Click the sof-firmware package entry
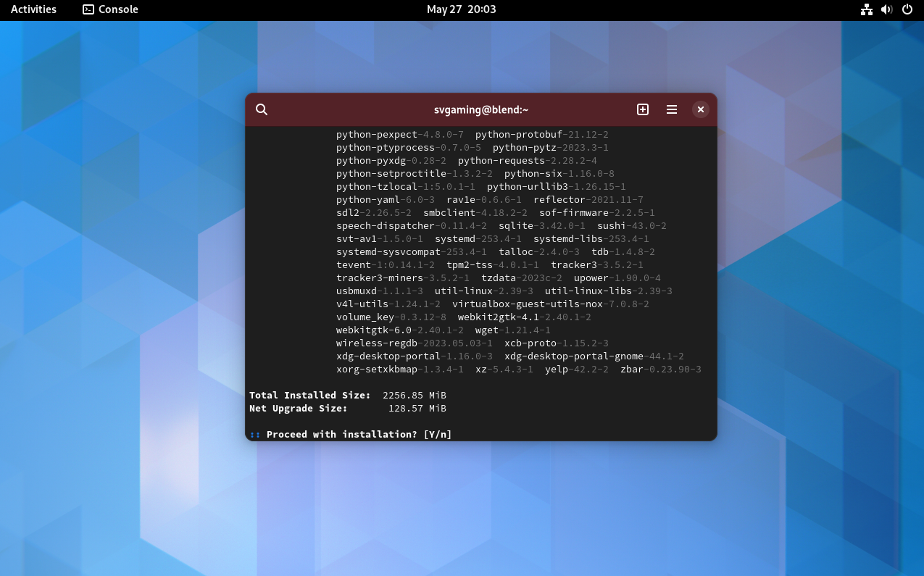The image size is (924, 576). click(x=574, y=213)
